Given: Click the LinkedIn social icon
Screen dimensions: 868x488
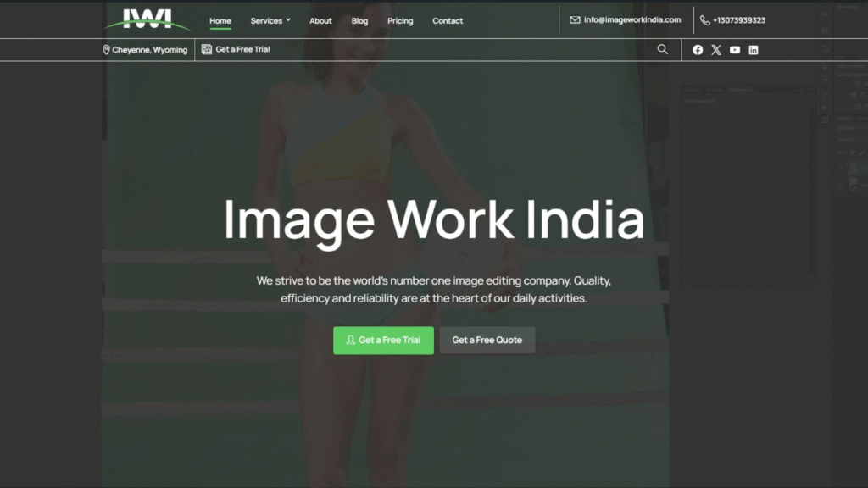Looking at the screenshot, I should click(754, 50).
